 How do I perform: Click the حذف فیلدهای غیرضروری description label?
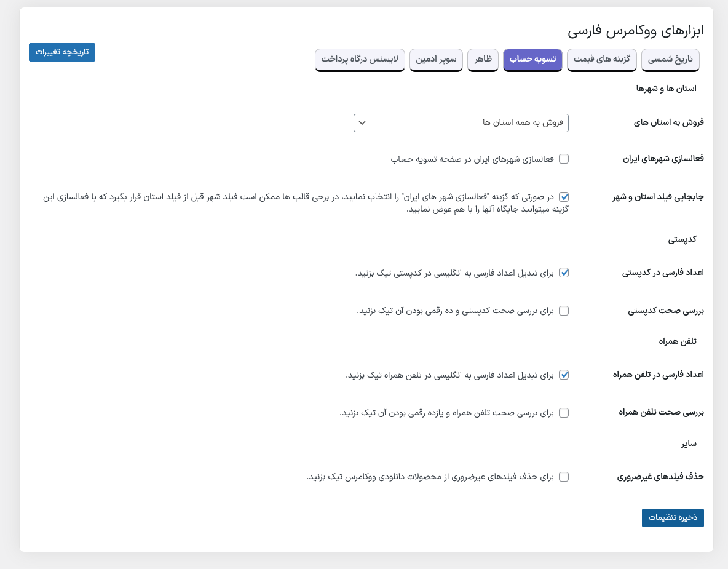(x=430, y=477)
